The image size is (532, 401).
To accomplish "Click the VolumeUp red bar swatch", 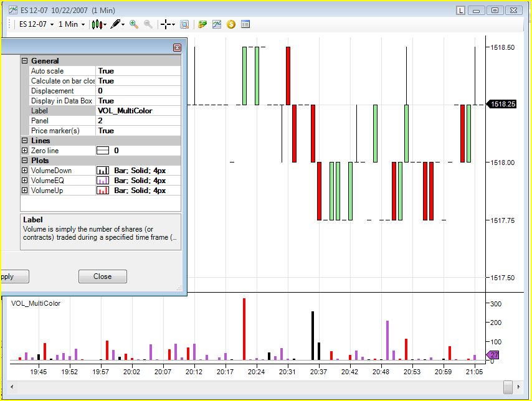I will click(x=103, y=191).
